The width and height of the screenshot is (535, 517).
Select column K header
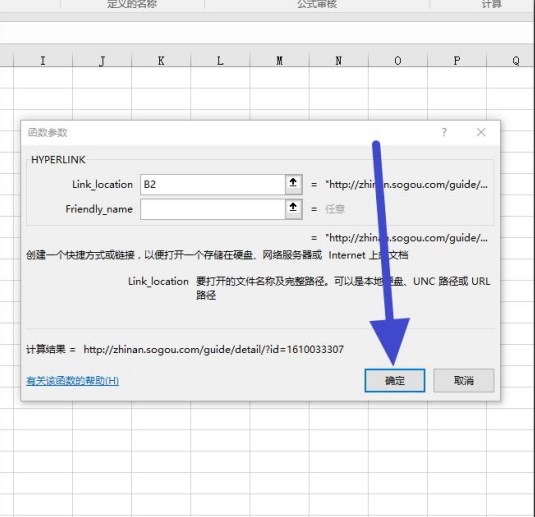coord(161,60)
